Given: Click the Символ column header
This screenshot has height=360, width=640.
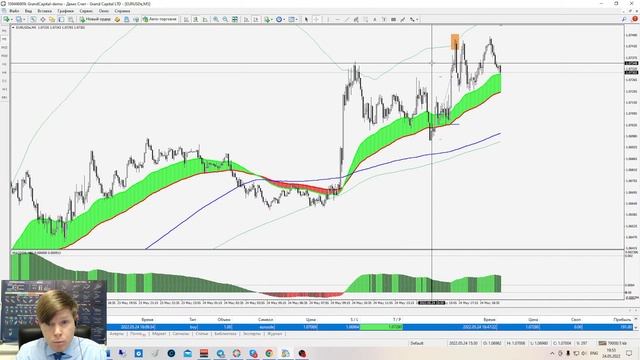Looking at the screenshot, I should 266,320.
